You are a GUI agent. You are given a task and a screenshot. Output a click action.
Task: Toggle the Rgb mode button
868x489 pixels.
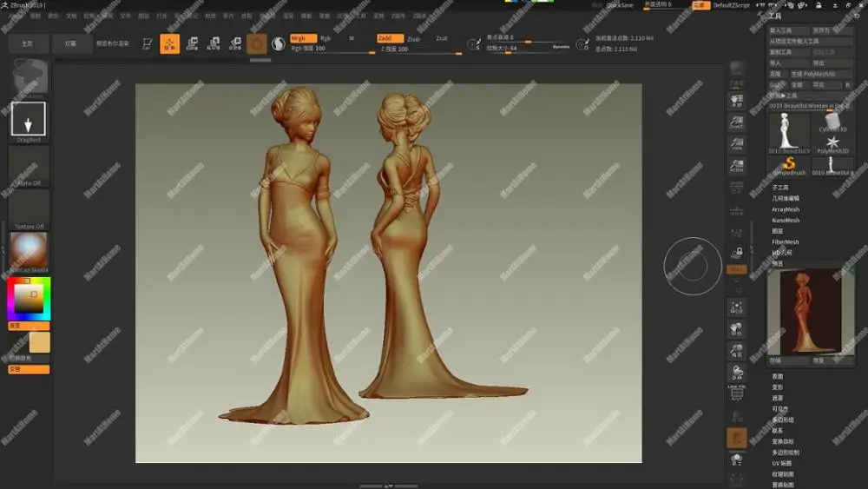tap(326, 38)
